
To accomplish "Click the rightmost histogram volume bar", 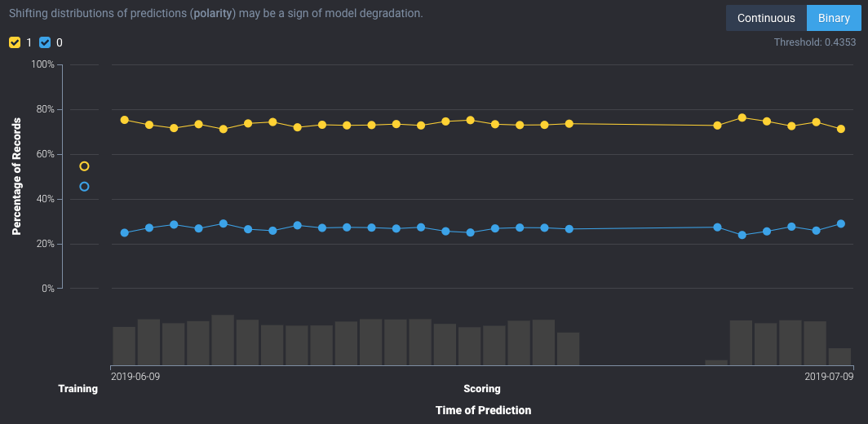I will coord(840,356).
